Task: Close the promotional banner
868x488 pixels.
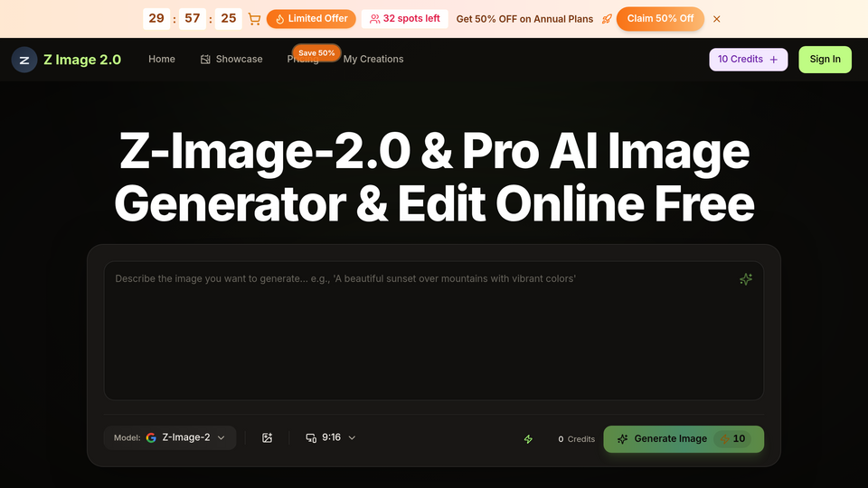Action: (717, 19)
